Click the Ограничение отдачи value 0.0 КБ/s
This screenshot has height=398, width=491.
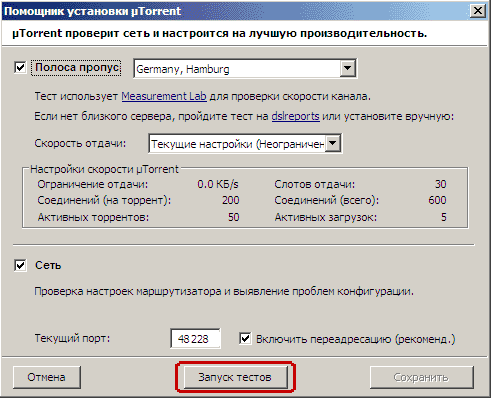coord(218,184)
